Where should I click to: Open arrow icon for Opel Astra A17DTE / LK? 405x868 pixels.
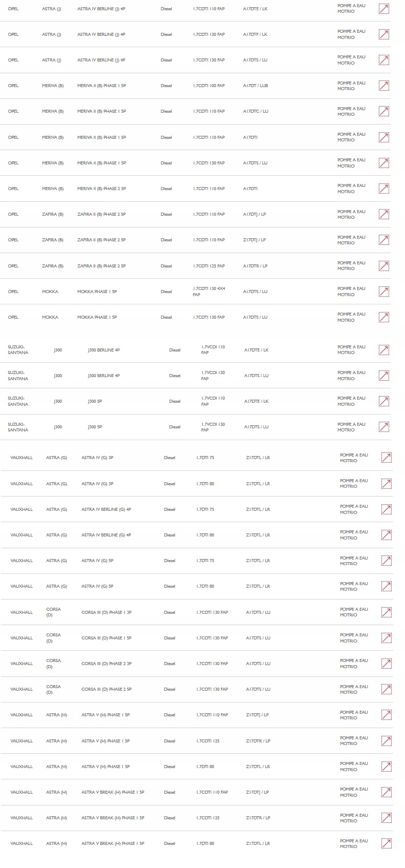(383, 9)
